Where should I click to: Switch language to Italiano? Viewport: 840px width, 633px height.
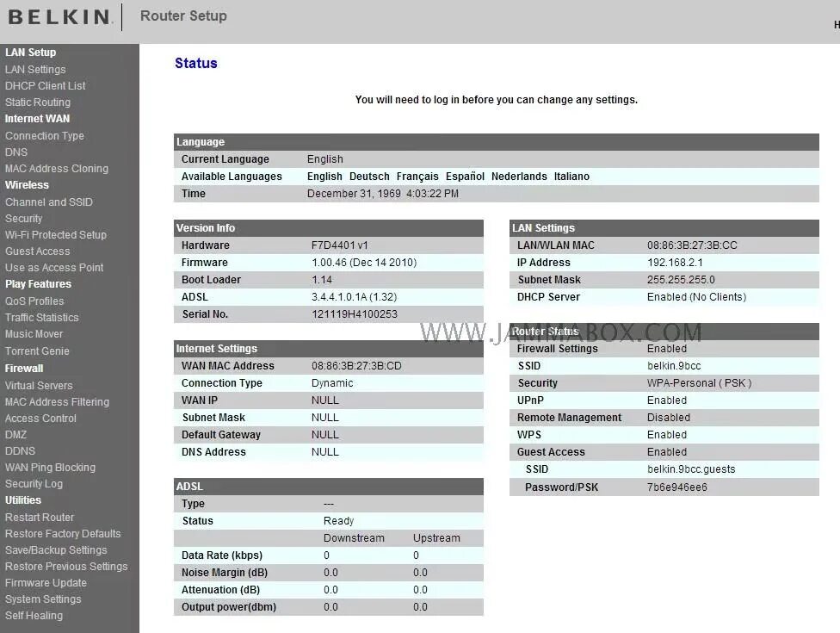[x=571, y=177]
